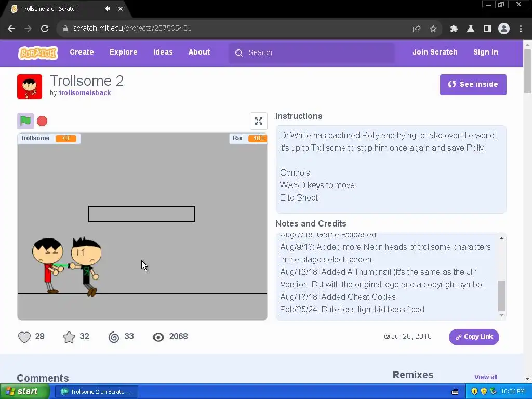The width and height of the screenshot is (532, 399).
Task: Love this project with the heart icon
Action: 24,337
